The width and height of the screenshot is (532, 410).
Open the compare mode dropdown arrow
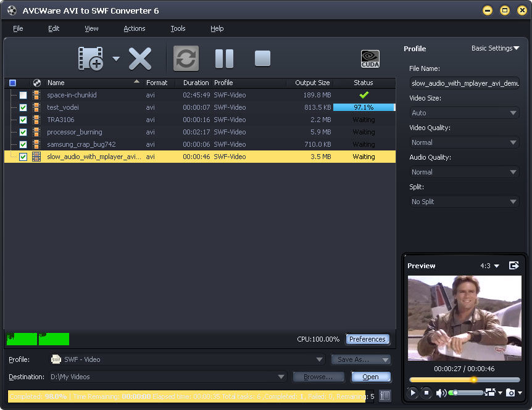tap(500, 393)
